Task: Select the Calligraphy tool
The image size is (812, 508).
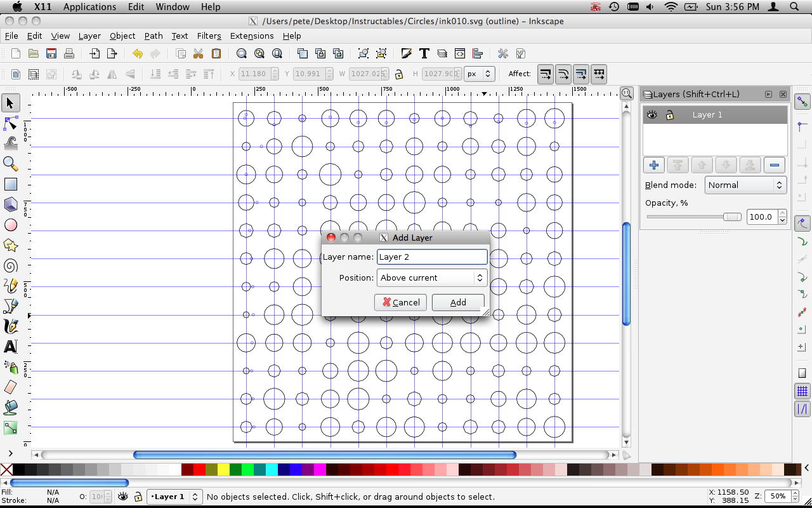Action: (10, 326)
